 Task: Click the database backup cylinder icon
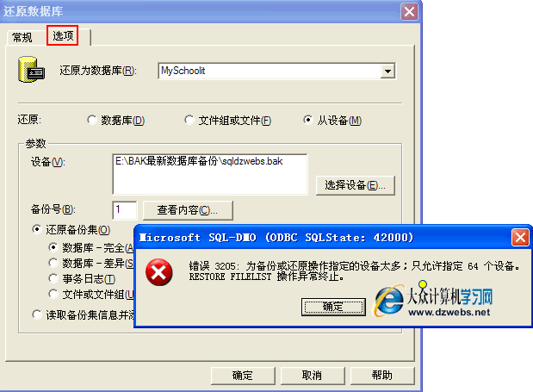point(31,70)
